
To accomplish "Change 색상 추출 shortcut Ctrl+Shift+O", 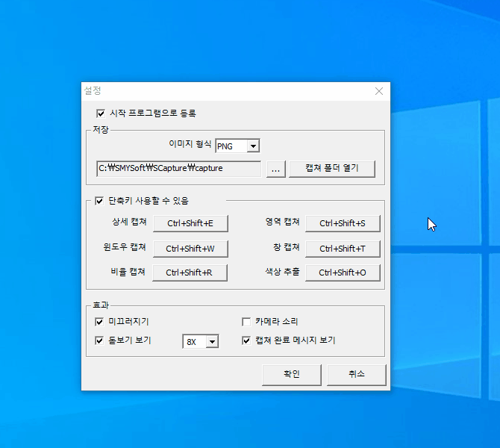I will tap(343, 273).
